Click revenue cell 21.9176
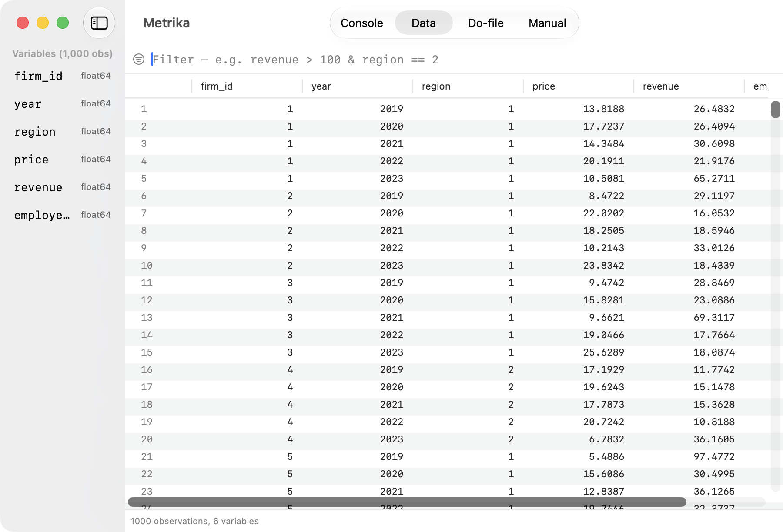Viewport: 783px width, 532px height. coord(714,161)
